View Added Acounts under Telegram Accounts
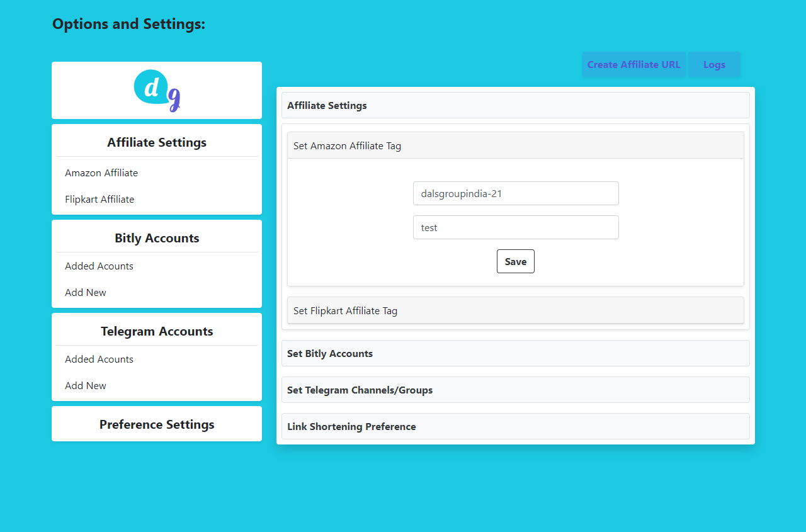This screenshot has height=532, width=806. (x=99, y=359)
